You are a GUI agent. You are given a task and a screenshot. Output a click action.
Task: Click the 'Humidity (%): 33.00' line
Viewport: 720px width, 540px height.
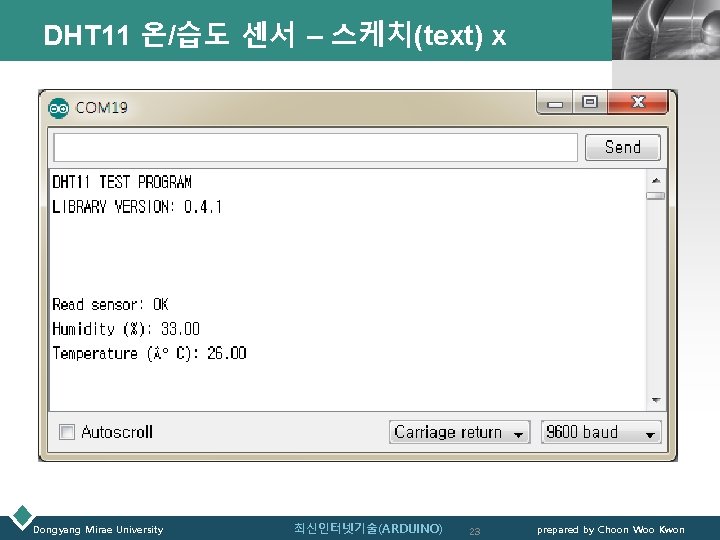tap(126, 329)
